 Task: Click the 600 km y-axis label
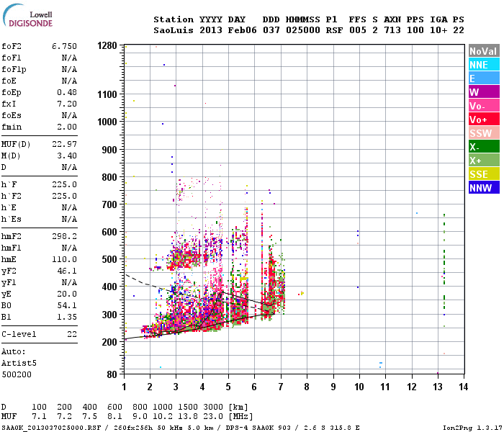(109, 232)
